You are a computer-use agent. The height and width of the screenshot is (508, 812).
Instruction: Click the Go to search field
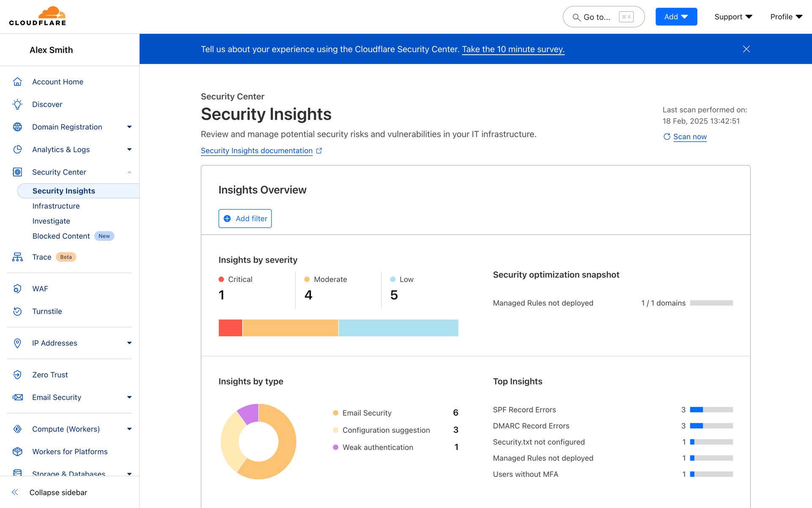pyautogui.click(x=604, y=17)
